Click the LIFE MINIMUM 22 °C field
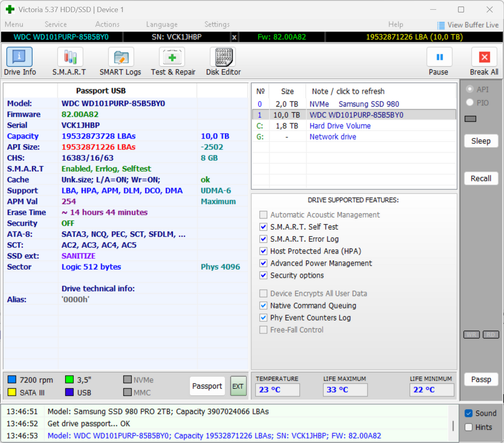The width and height of the screenshot is (504, 443). pyautogui.click(x=432, y=390)
